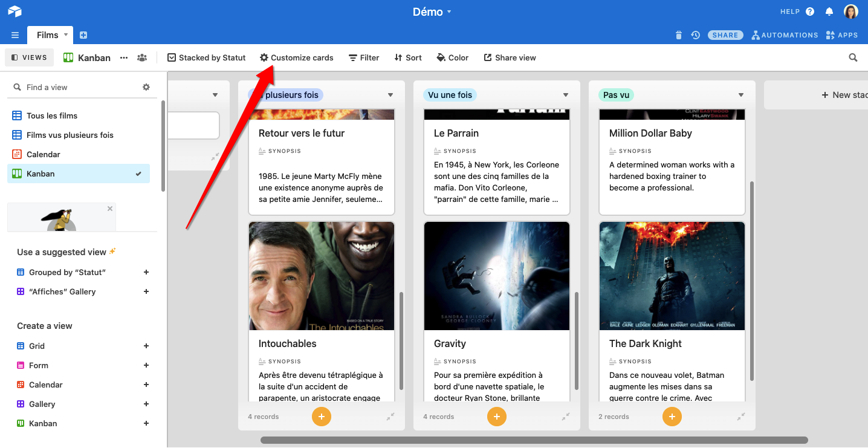Open Customize cards settings
The image size is (868, 448).
(x=296, y=57)
